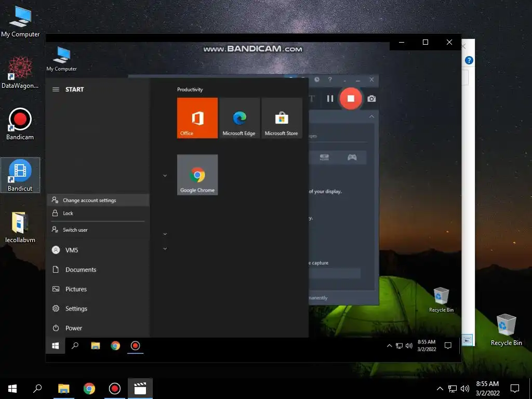Click the Productivity group heading
Screen dimensions: 532x399
[190, 89]
